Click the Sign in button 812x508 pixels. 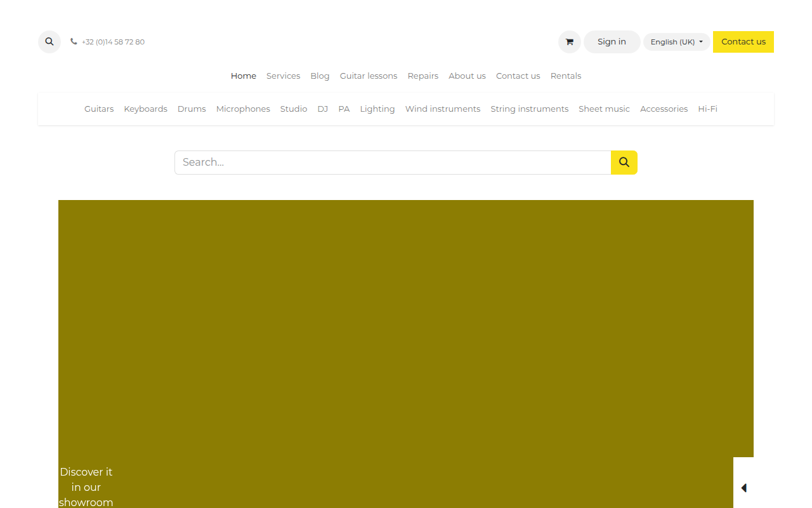(x=612, y=42)
